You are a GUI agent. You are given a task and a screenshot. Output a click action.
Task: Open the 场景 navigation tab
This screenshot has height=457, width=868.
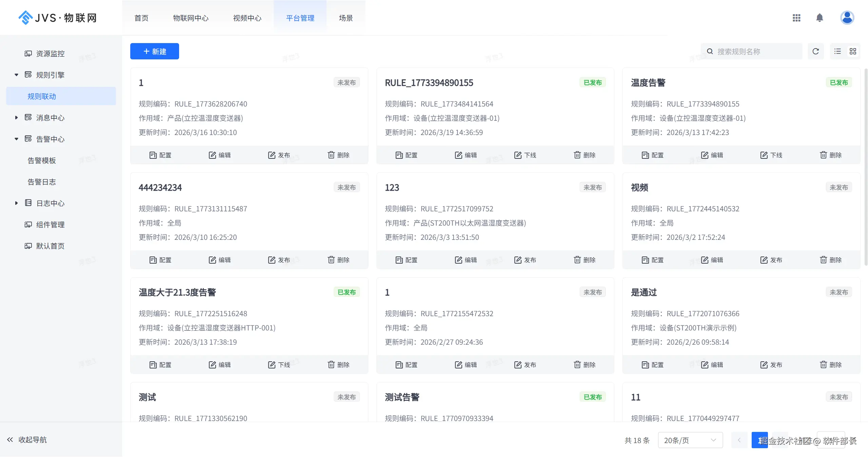tap(346, 18)
